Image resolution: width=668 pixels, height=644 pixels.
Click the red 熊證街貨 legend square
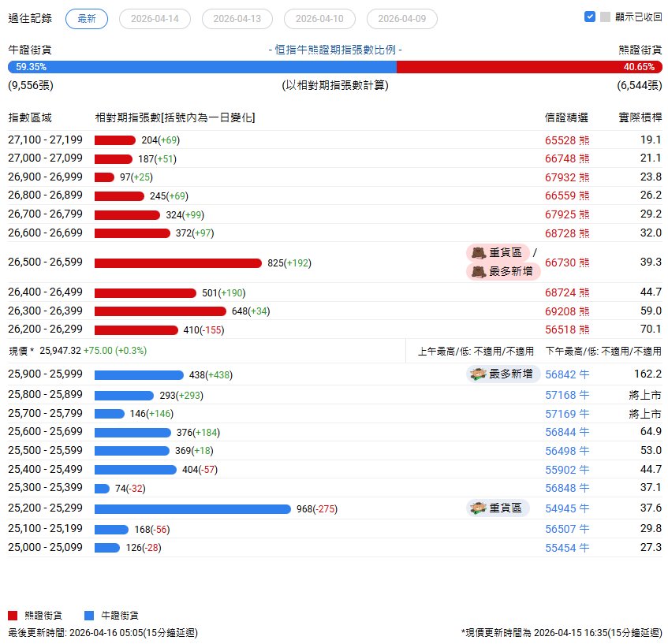(x=13, y=616)
